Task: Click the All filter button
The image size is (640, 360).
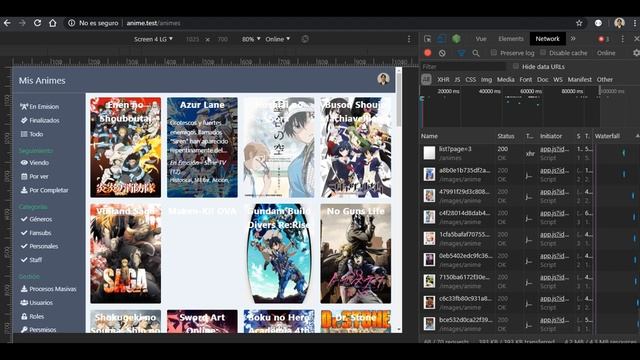Action: click(x=426, y=80)
